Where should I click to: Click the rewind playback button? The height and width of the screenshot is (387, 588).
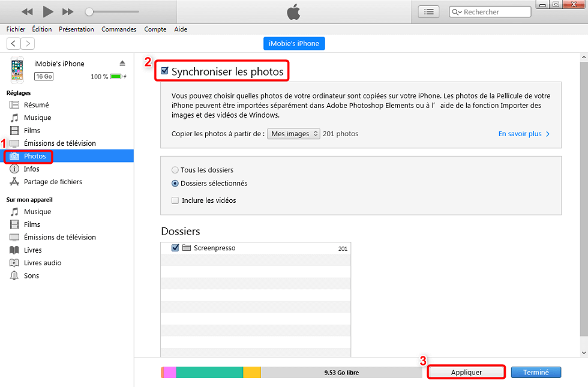pos(28,12)
